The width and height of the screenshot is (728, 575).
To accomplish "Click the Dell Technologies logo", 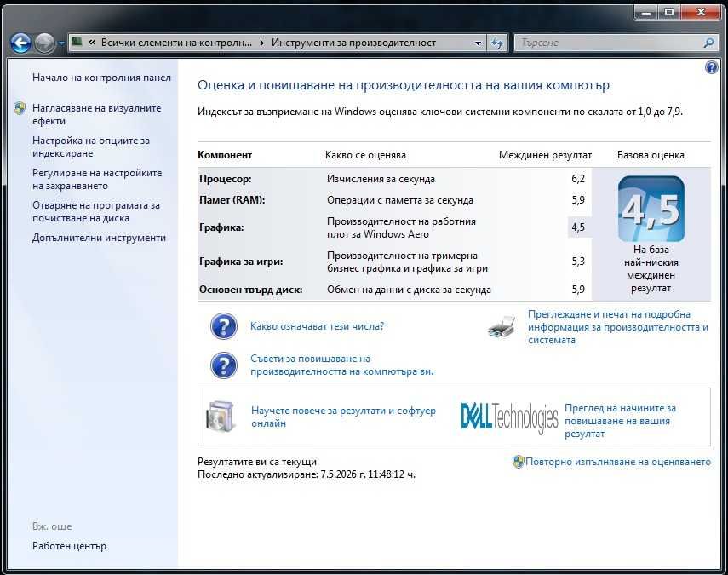I will [509, 417].
